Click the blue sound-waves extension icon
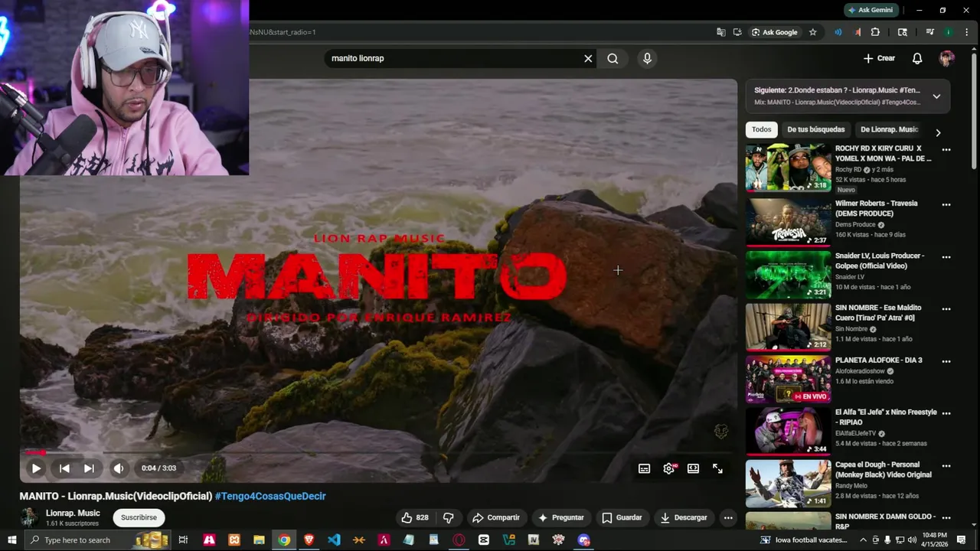Viewport: 980px width, 551px height. (x=838, y=32)
